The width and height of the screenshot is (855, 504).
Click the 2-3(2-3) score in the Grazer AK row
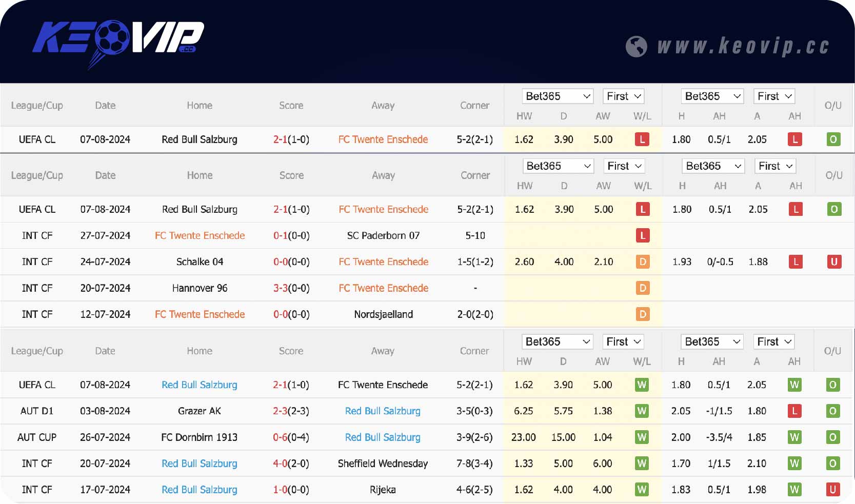[x=291, y=411]
